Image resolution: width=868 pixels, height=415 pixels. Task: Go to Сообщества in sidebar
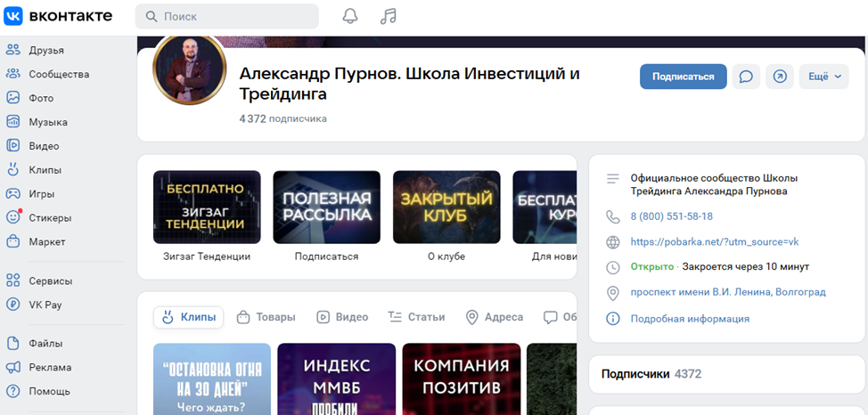pyautogui.click(x=59, y=74)
